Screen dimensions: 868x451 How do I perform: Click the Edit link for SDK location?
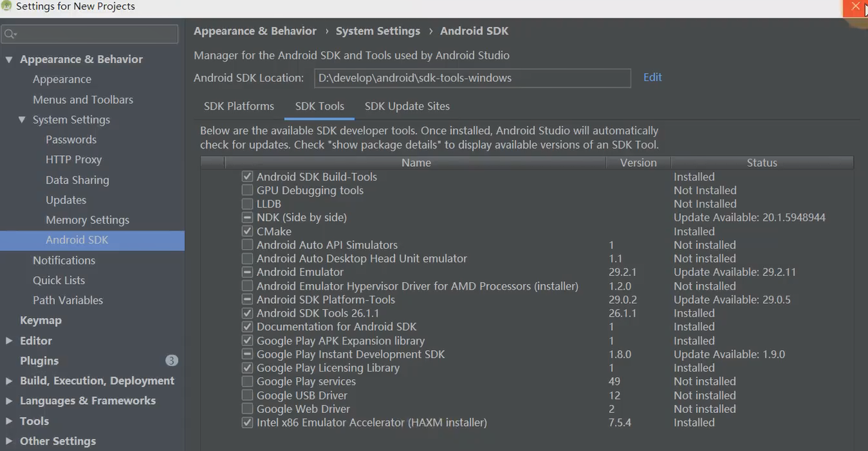(x=652, y=77)
